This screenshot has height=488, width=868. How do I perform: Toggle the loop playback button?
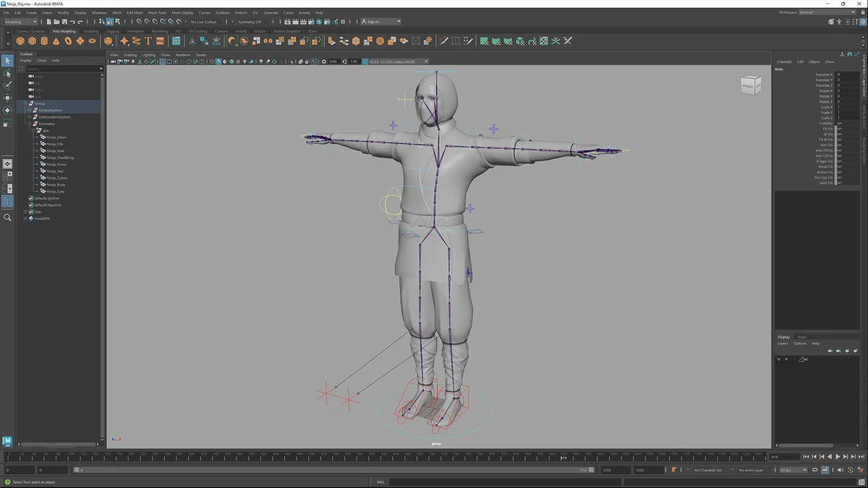click(815, 470)
